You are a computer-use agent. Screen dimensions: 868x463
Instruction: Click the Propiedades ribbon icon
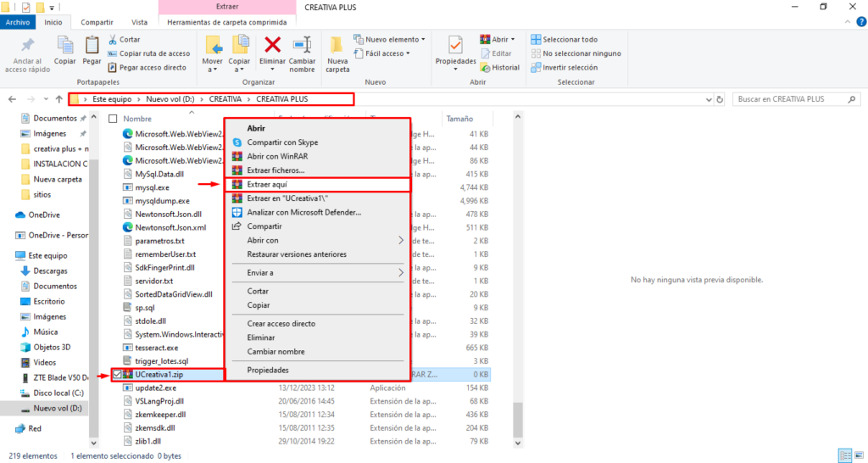[x=455, y=45]
